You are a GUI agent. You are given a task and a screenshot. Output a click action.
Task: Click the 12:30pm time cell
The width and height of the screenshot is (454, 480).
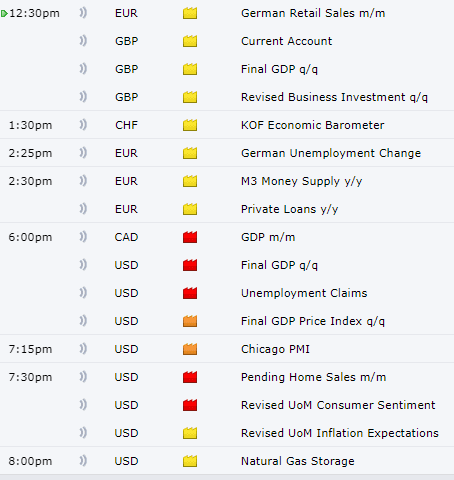(x=34, y=13)
